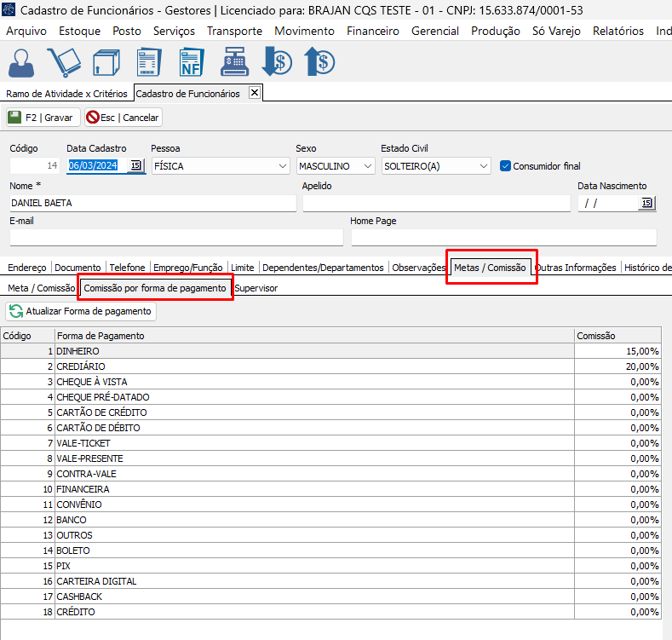
Task: Click Atualizar Forma de pagamento button
Action: point(81,312)
